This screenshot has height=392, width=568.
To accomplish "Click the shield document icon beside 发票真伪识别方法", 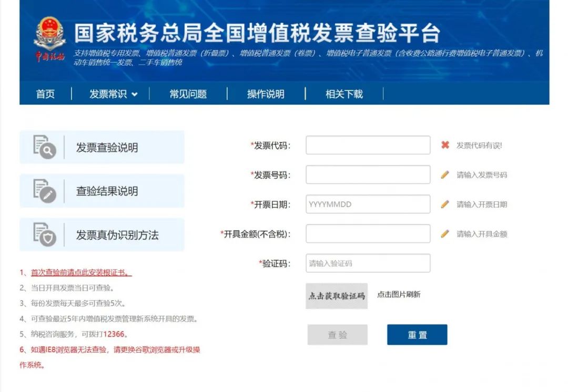I will coord(45,234).
